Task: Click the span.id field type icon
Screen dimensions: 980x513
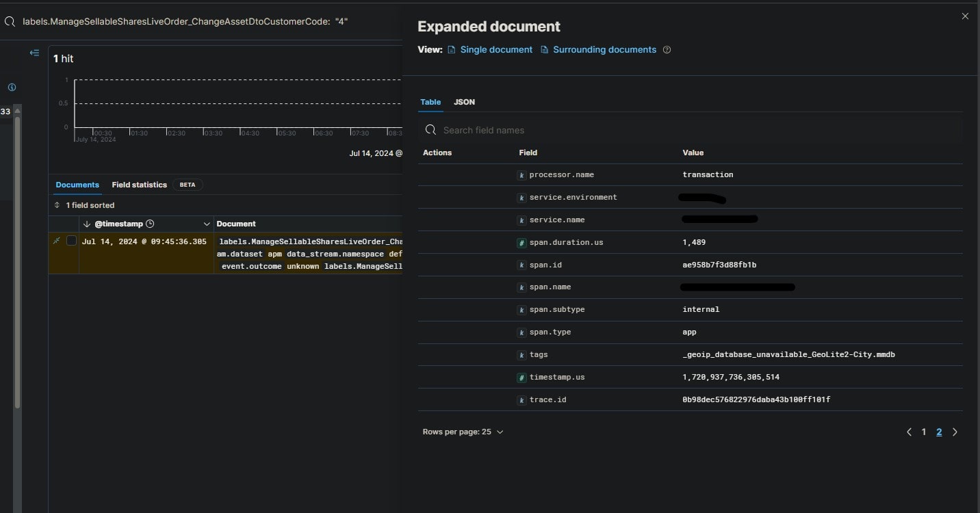Action: coord(521,265)
